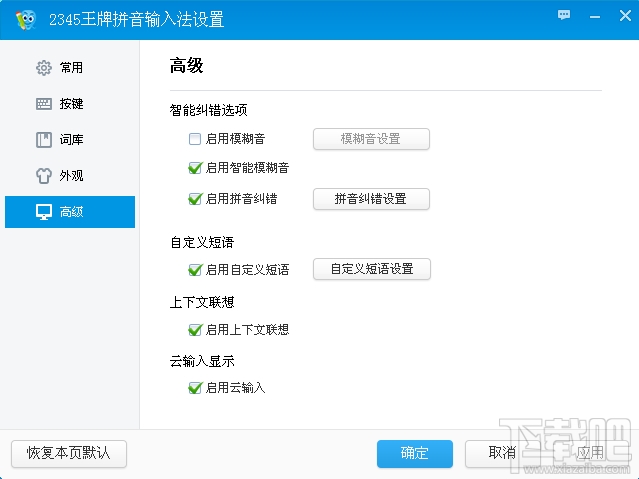Restore defaults with 恢复本页默认
The width and height of the screenshot is (639, 479).
69,453
